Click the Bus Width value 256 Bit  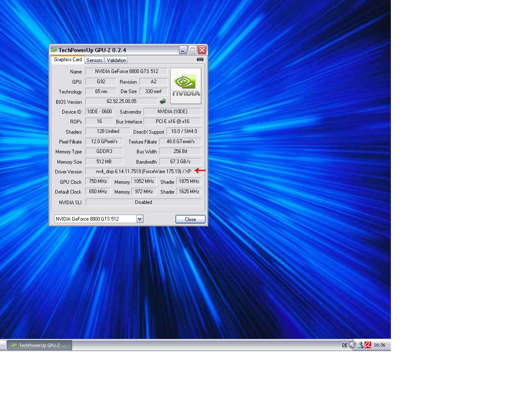(x=180, y=151)
